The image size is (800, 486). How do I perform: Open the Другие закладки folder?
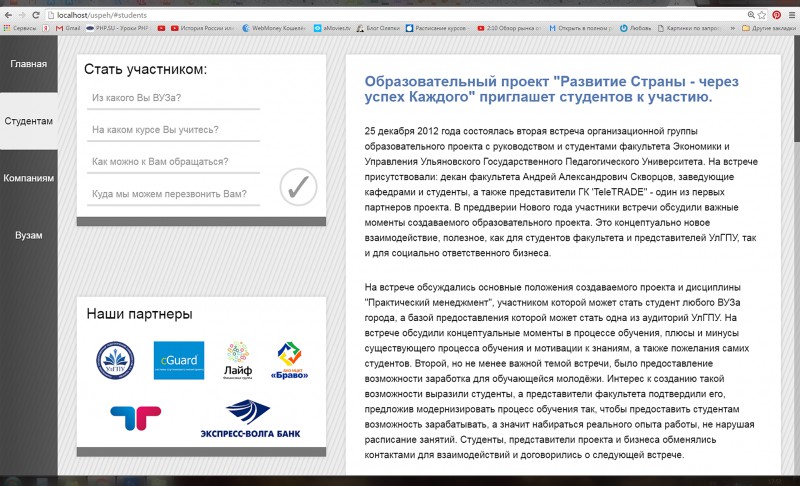[x=769, y=28]
